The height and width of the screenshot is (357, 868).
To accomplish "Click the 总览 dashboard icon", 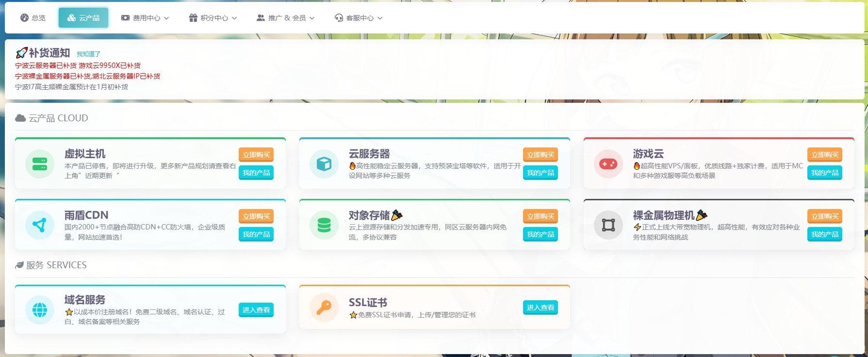I will click(24, 18).
